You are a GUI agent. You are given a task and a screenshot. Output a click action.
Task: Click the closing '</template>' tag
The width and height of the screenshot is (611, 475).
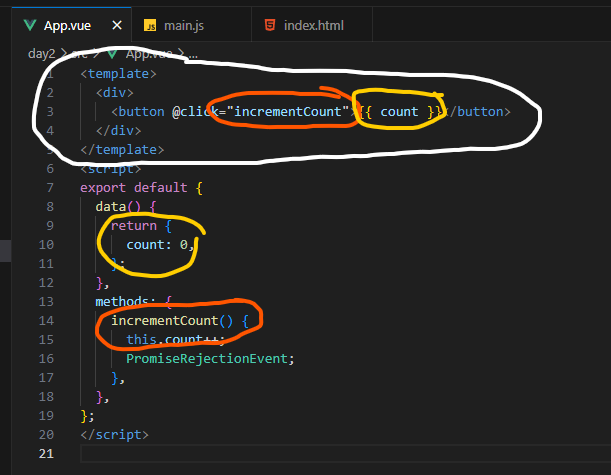[x=122, y=150]
